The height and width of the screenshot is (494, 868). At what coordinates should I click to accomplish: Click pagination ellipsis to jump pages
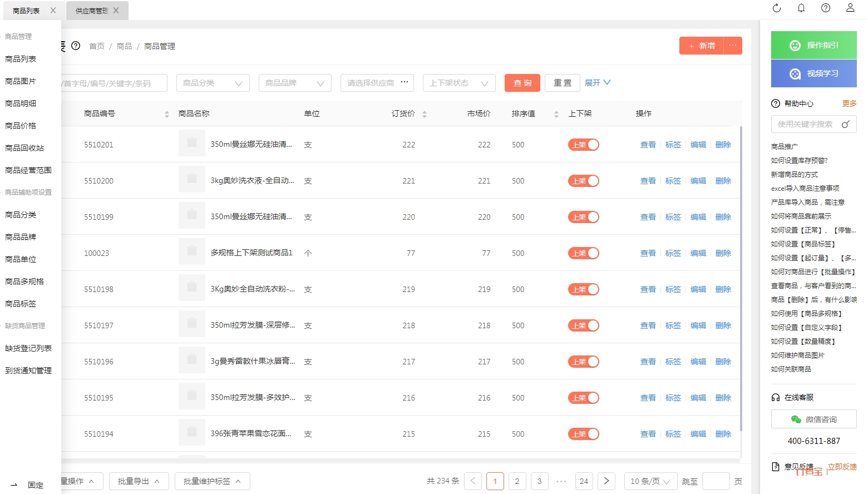pyautogui.click(x=561, y=481)
